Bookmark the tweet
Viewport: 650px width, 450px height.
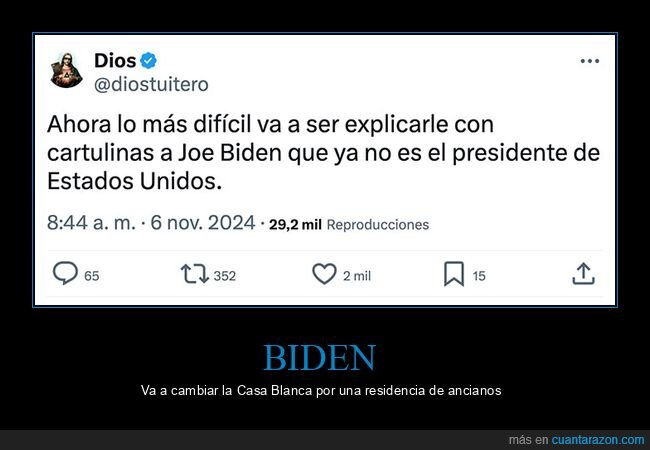pyautogui.click(x=454, y=274)
